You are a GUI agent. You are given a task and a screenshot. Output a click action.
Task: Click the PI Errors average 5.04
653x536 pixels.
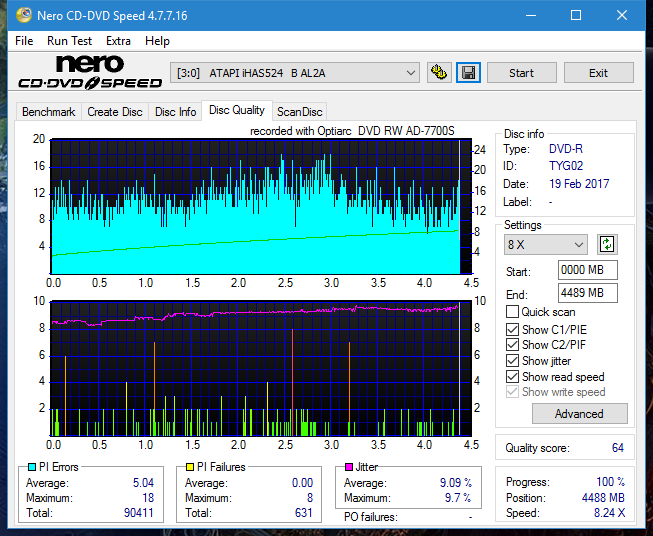(x=143, y=483)
